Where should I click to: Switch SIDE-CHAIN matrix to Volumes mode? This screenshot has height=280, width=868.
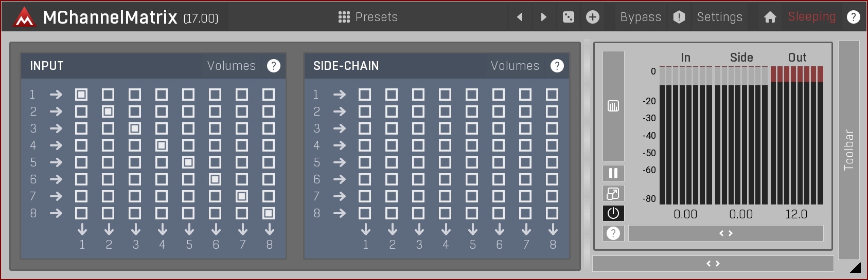click(515, 66)
